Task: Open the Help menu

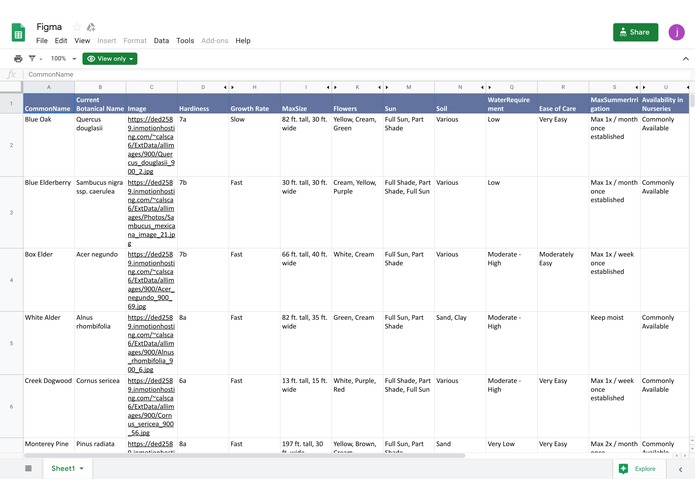Action: (x=242, y=41)
